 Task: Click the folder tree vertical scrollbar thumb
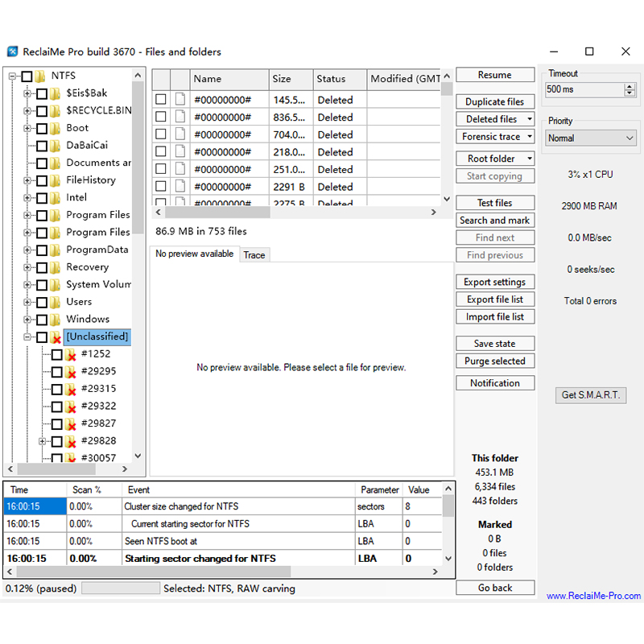pyautogui.click(x=138, y=158)
